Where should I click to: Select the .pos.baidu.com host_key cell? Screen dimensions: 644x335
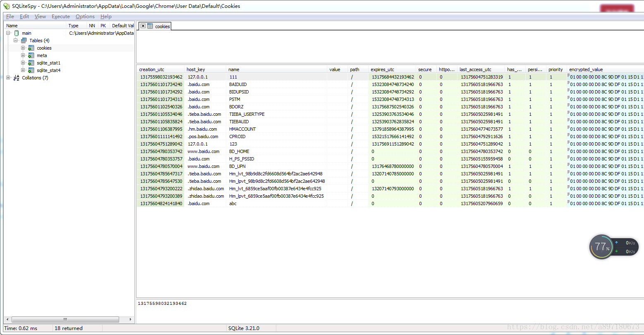pyautogui.click(x=205, y=136)
